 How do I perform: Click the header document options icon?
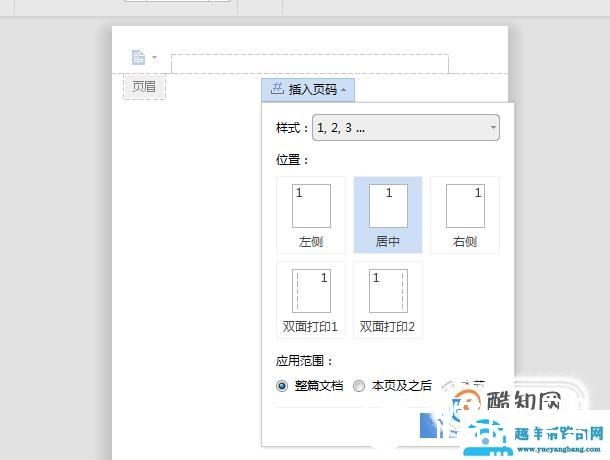point(138,58)
